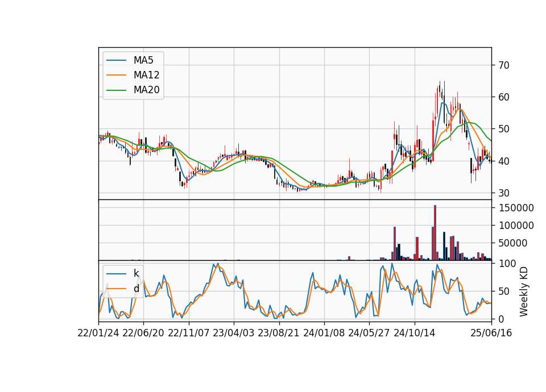Screen dimensions: 546x392
Task: Click the price axis value 60
Action: pos(504,97)
